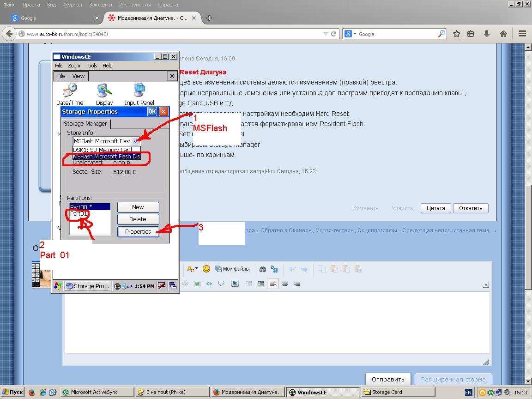
Task: Open the Файл menu in Firefox
Action: [x=10, y=5]
